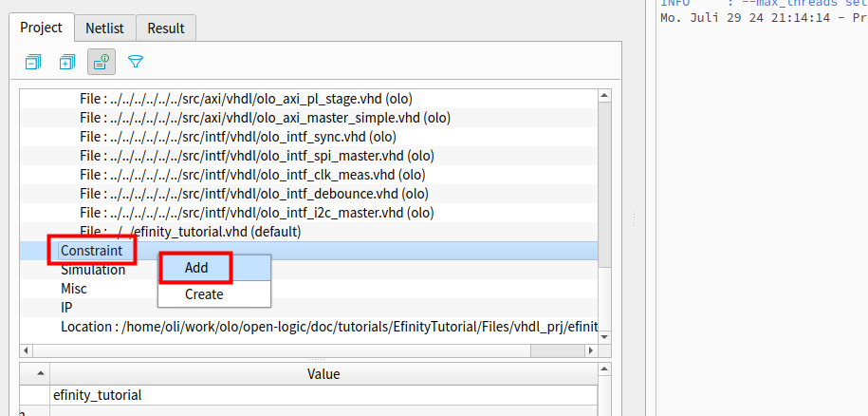Select file efinity_tutorial.vhd (default)
Viewport: 868px width, 416px height.
pos(191,232)
